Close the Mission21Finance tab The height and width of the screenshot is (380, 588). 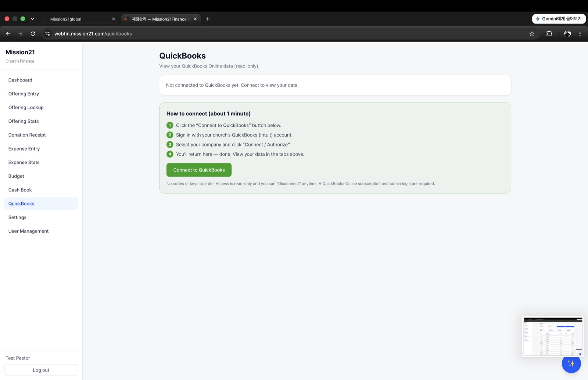pyautogui.click(x=196, y=19)
